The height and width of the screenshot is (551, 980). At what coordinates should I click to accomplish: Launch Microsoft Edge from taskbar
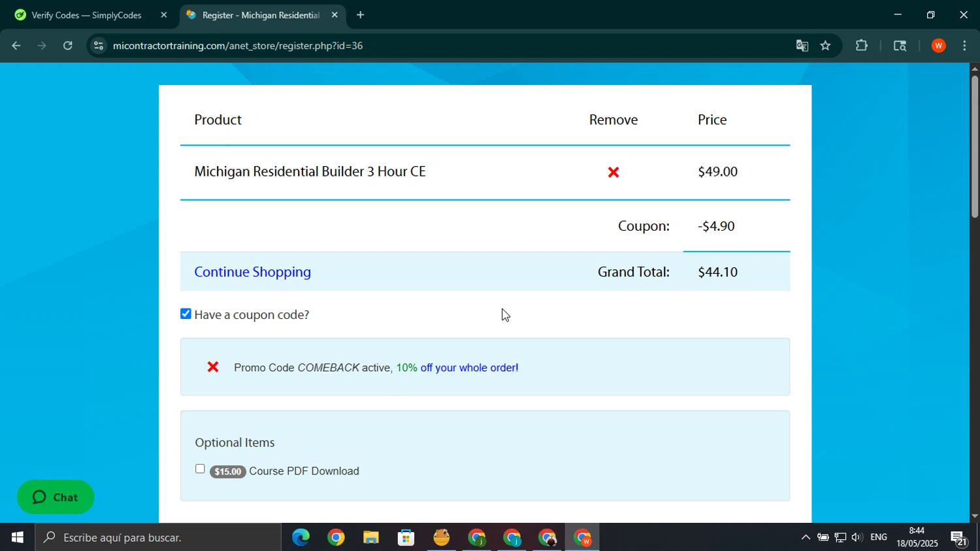click(301, 537)
